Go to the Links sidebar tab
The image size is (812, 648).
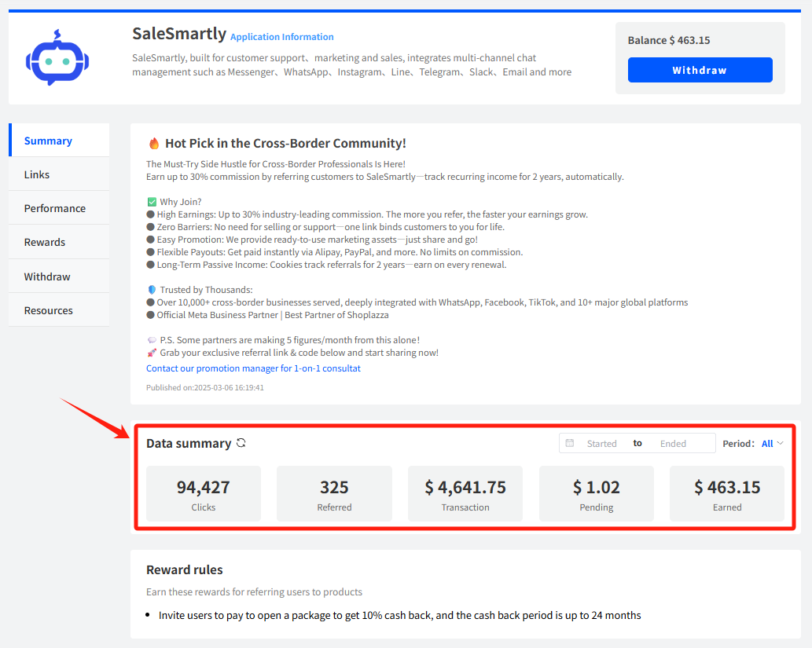37,174
